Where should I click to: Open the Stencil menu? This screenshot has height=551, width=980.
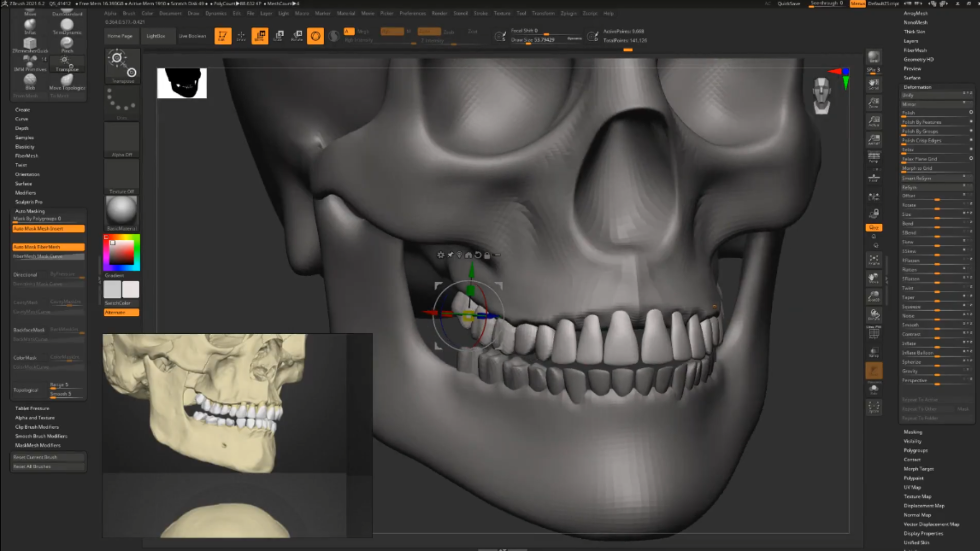tap(460, 13)
